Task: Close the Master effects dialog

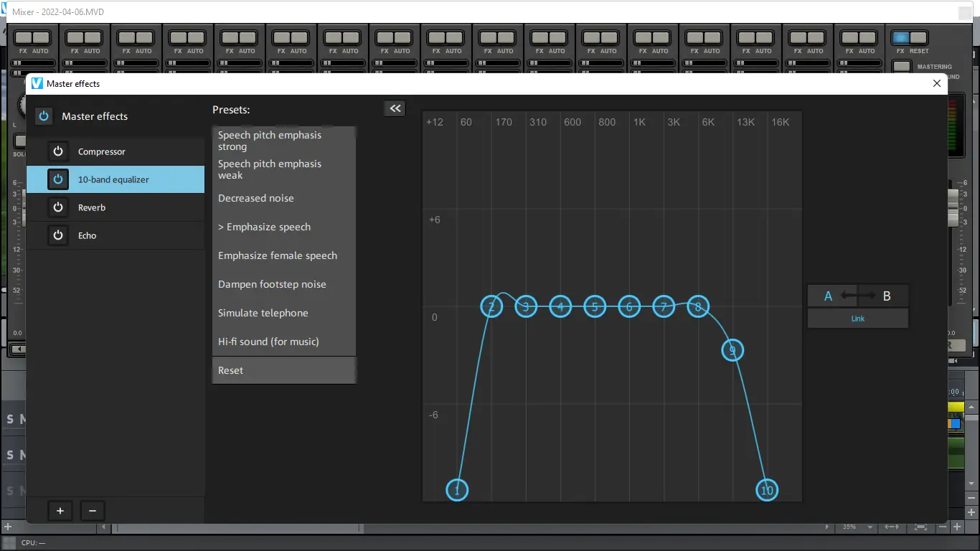Action: click(936, 83)
